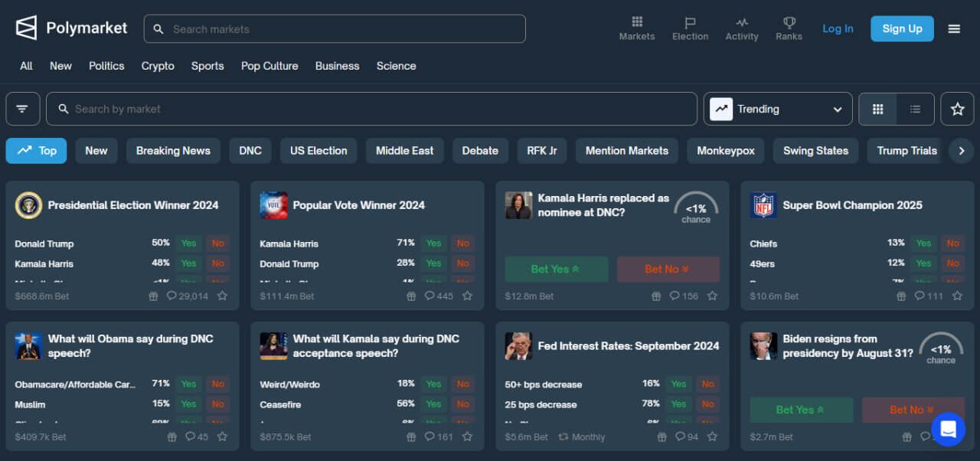Switch to grid view

point(878,109)
